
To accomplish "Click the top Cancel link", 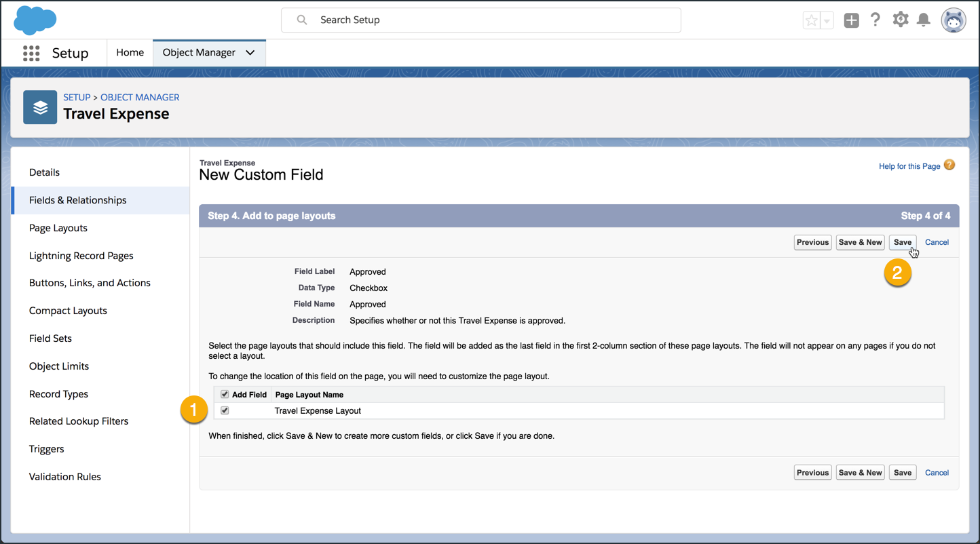I will click(x=937, y=242).
